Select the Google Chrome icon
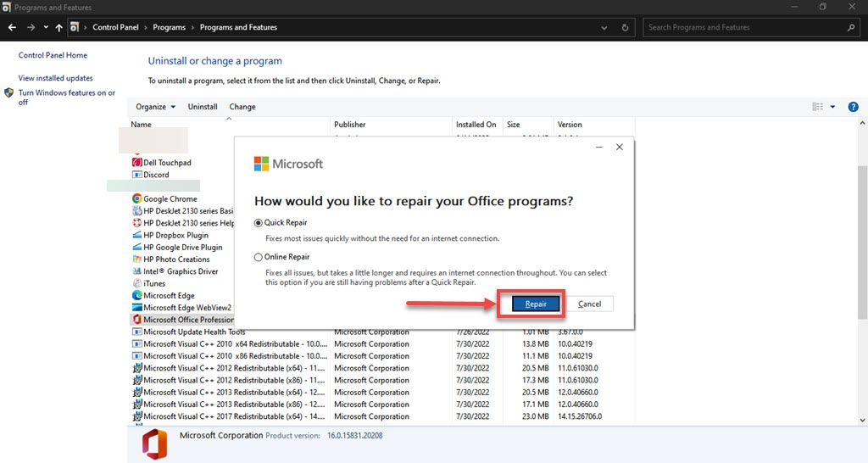 pos(136,198)
